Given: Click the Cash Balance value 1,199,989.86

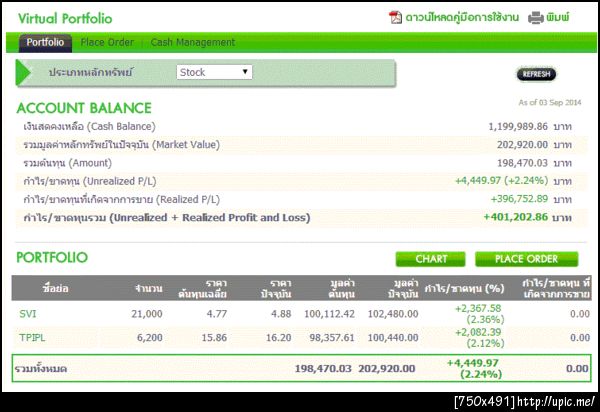Looking at the screenshot, I should pos(518,127).
